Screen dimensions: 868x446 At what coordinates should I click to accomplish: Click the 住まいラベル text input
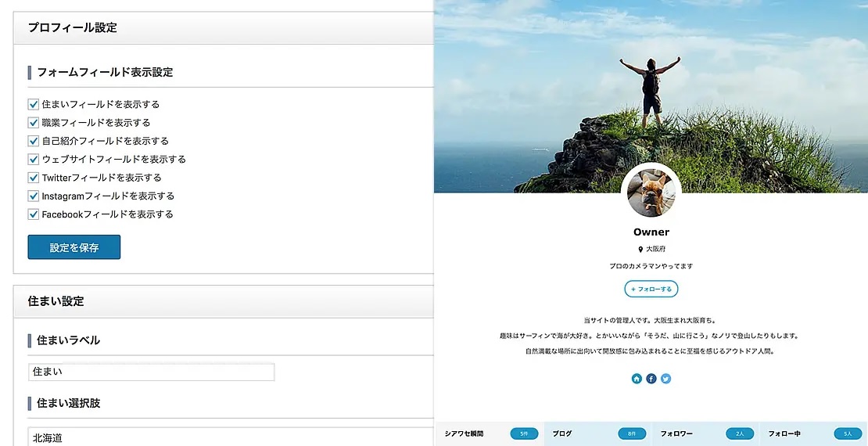tap(152, 372)
